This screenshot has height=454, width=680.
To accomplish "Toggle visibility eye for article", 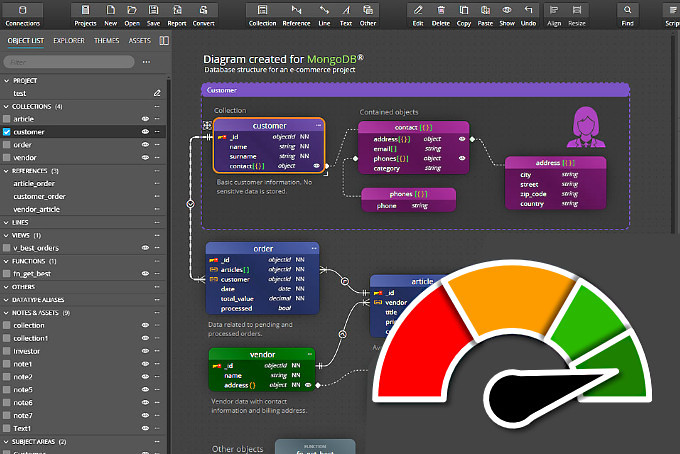I will point(145,119).
